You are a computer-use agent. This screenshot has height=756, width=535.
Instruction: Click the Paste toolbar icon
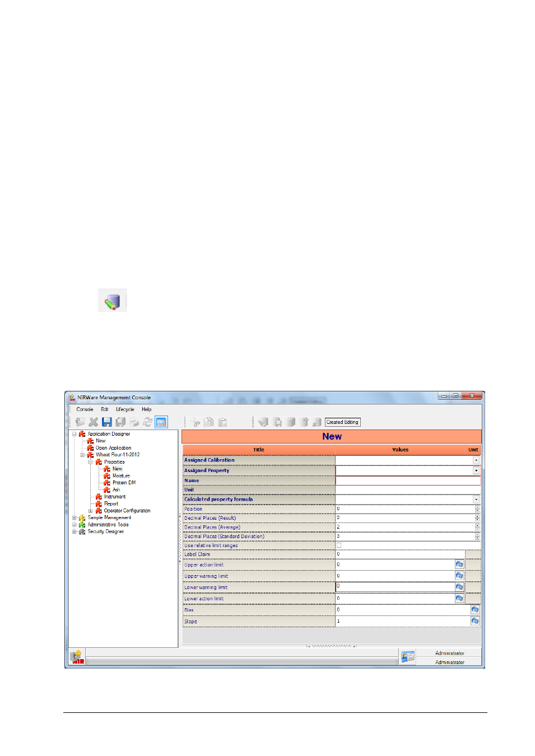pos(222,422)
